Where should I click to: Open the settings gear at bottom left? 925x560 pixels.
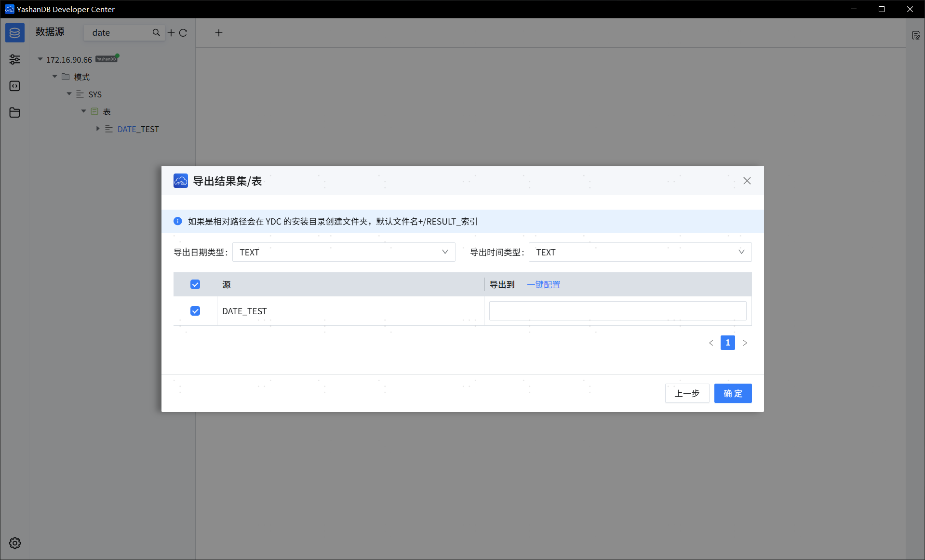pos(14,543)
